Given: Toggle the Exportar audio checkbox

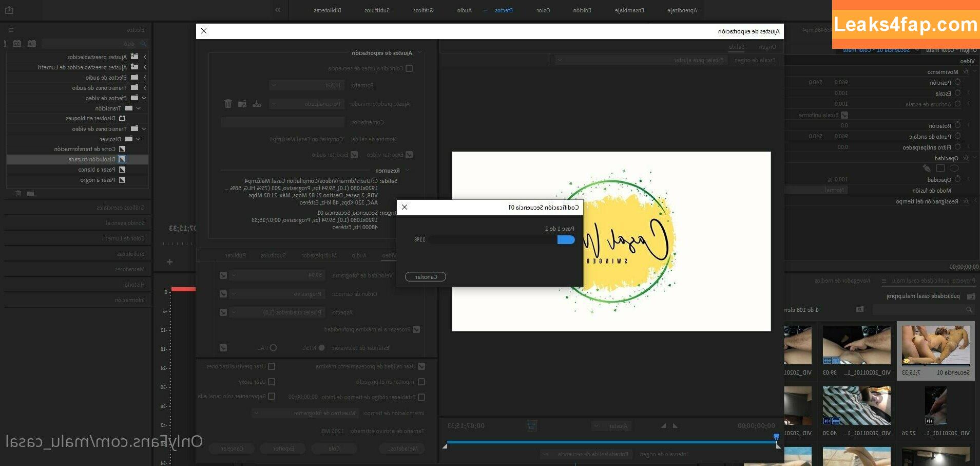Looking at the screenshot, I should [x=354, y=155].
